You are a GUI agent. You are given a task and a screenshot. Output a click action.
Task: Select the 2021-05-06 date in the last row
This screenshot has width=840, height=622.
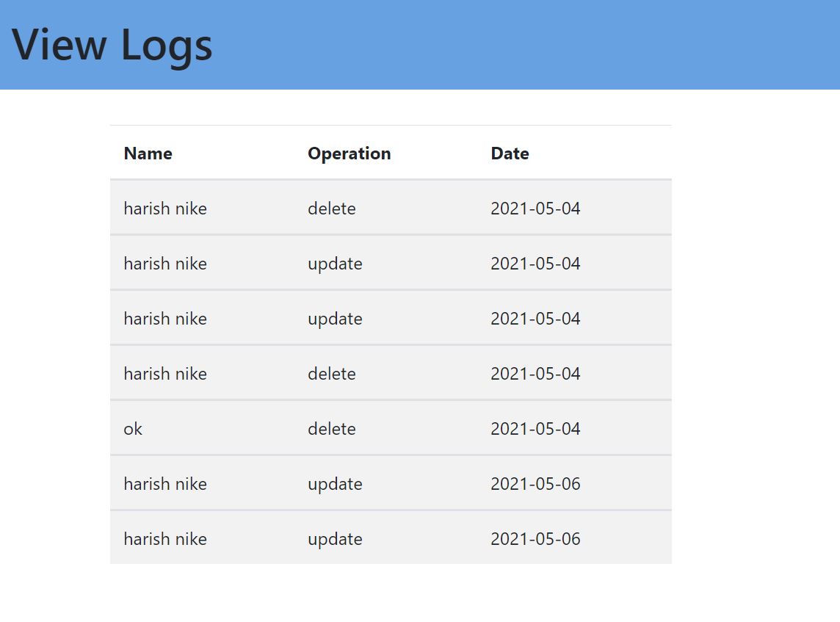(x=535, y=539)
